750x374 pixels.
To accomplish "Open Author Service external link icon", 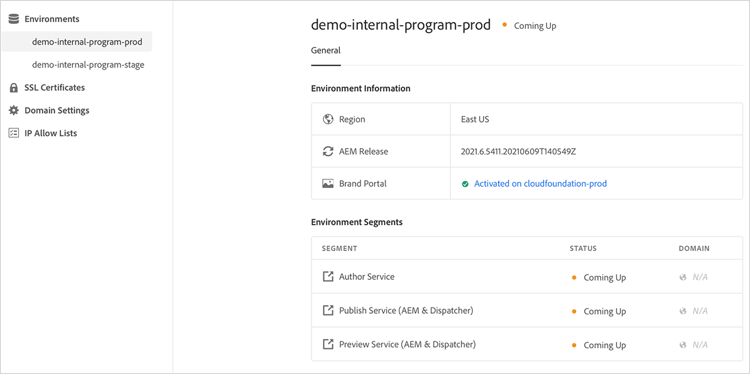I will pos(328,277).
